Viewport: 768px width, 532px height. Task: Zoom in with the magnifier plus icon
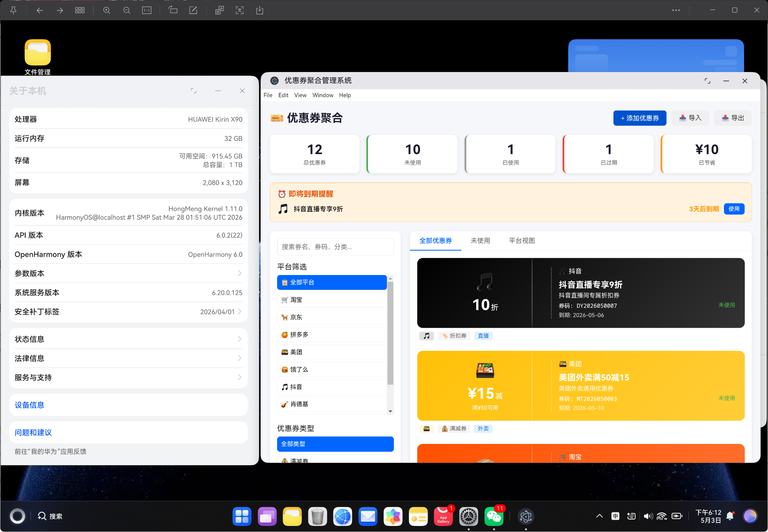click(107, 10)
